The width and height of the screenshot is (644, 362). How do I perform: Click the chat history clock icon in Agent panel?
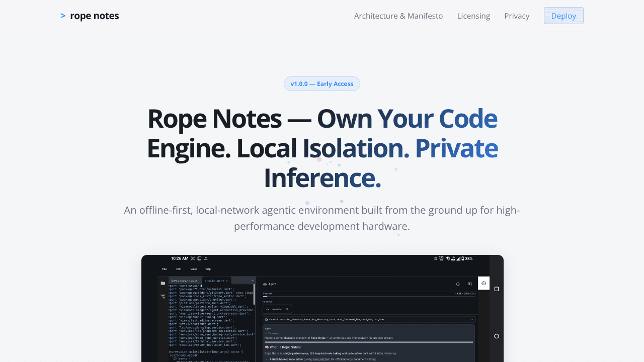[x=458, y=284]
